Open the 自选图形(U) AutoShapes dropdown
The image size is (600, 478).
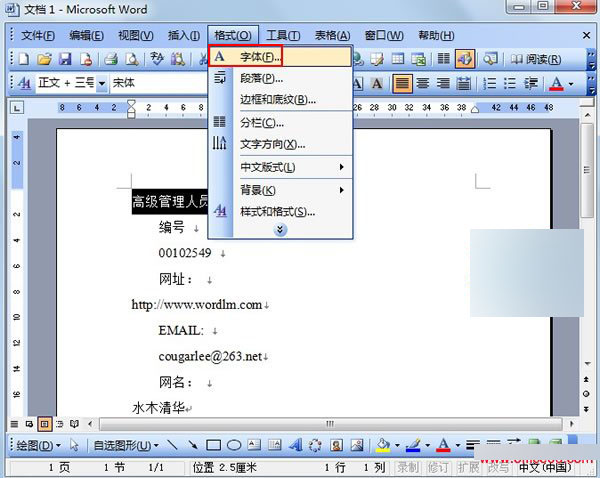point(126,445)
